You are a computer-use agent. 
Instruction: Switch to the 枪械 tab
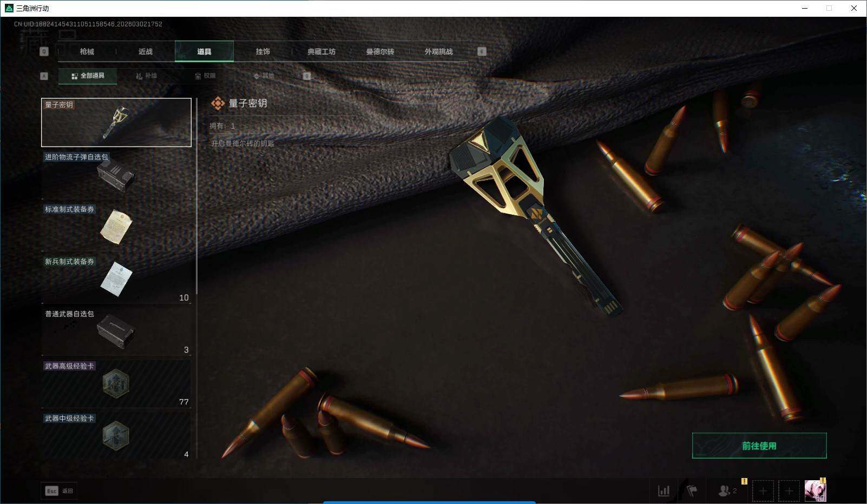click(x=87, y=51)
